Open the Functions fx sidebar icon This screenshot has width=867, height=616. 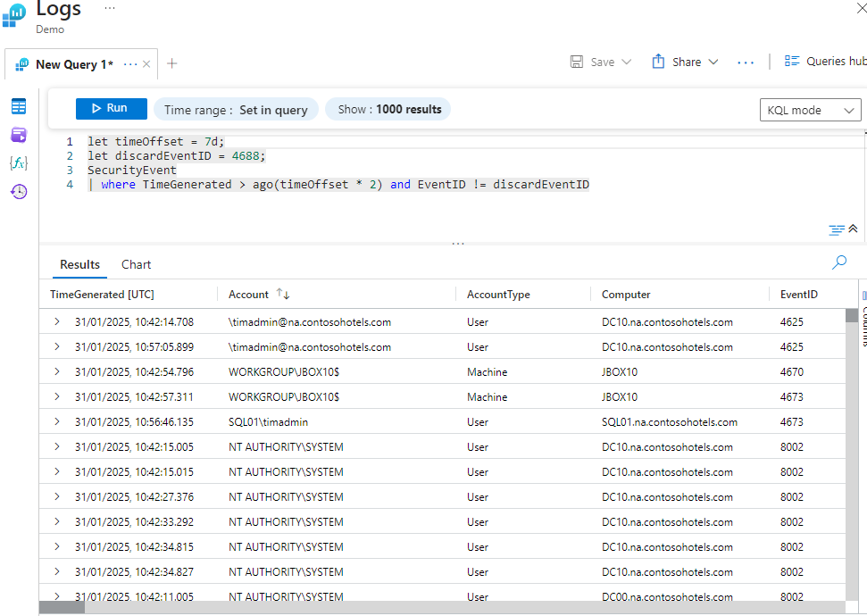tap(19, 163)
